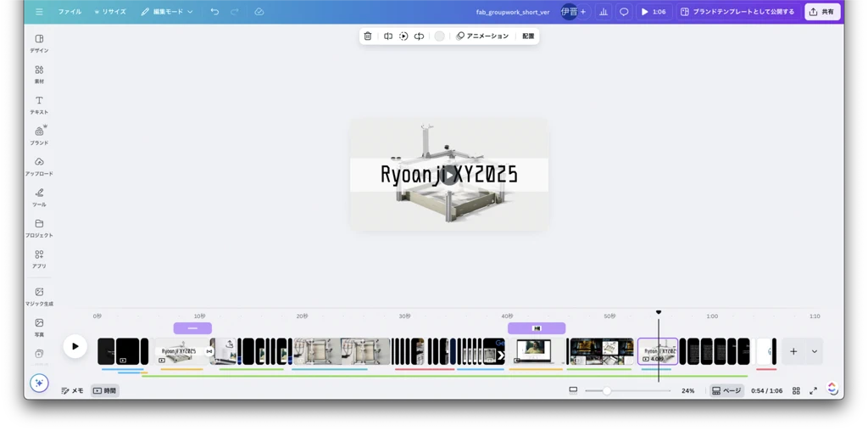
Task: Click the 共有 share button
Action: point(822,12)
